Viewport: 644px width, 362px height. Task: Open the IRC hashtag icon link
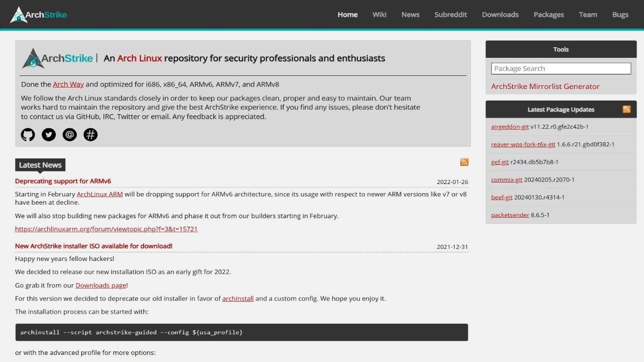(x=91, y=135)
